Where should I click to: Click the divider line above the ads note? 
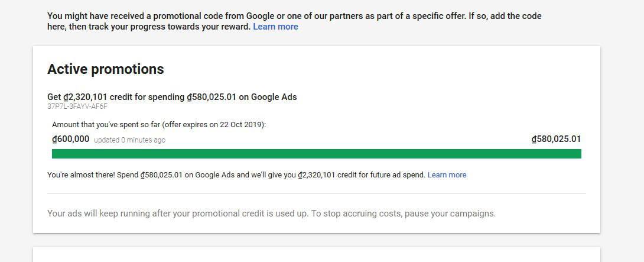coord(316,193)
